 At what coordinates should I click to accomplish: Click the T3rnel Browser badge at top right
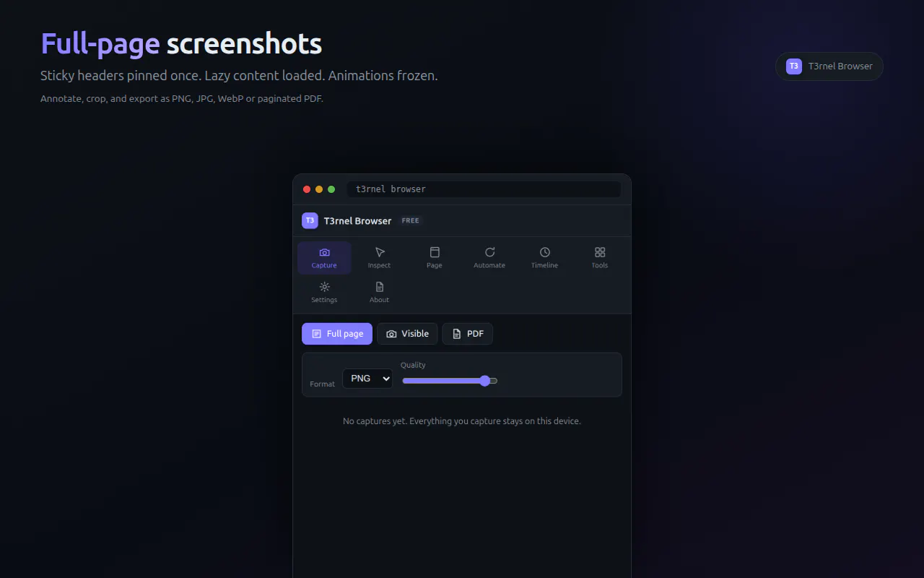coord(829,66)
